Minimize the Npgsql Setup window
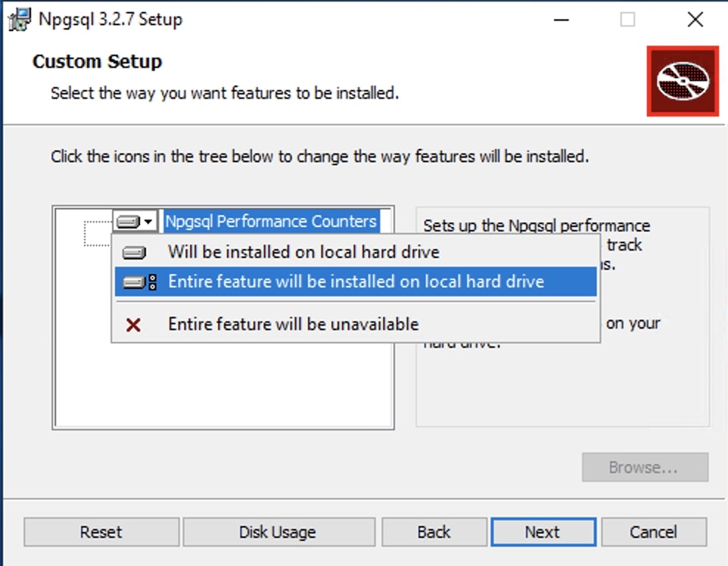 [x=561, y=19]
